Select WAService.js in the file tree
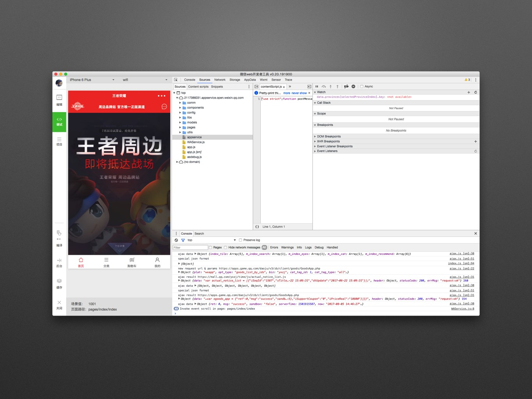The height and width of the screenshot is (399, 532). 196,142
